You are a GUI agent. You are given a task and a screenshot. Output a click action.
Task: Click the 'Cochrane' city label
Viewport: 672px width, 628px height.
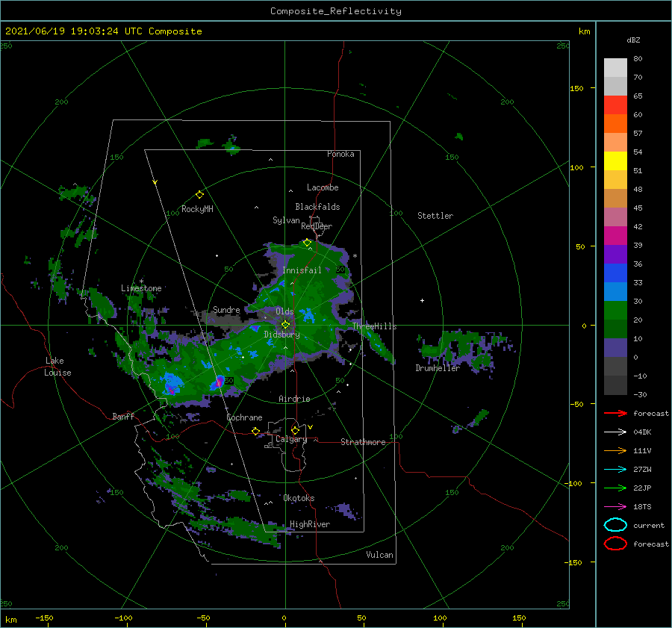tap(244, 417)
